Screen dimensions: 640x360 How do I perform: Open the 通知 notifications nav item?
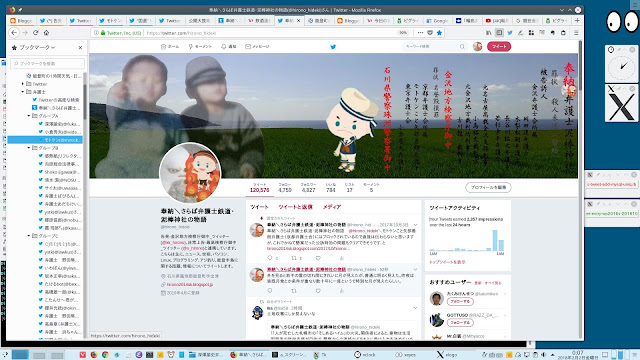pyautogui.click(x=229, y=47)
